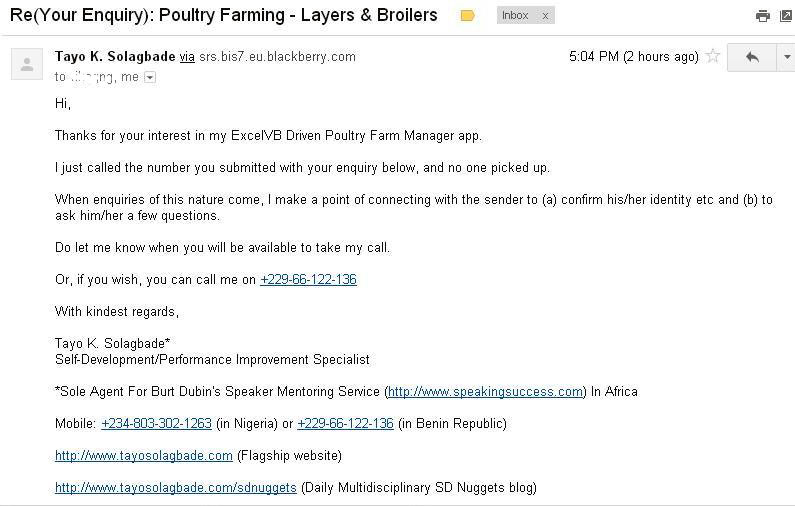Click the Benin Republic mobile number link
The image size is (795, 506).
point(345,423)
